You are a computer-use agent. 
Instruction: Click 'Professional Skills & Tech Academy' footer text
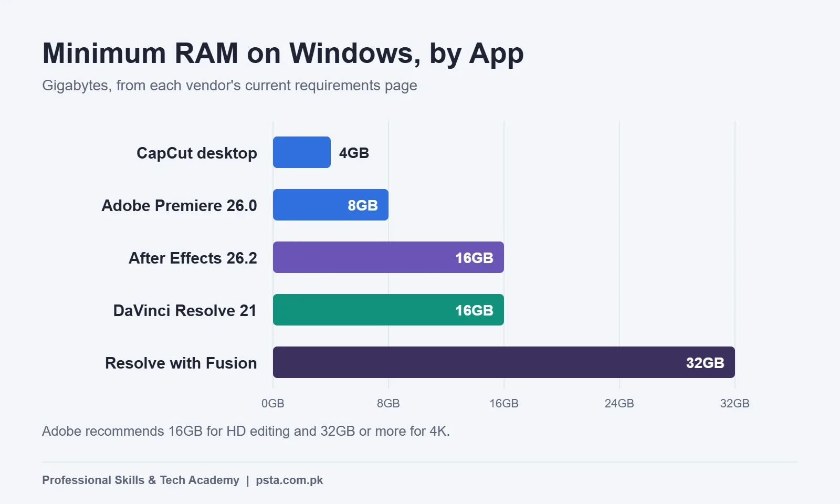click(141, 480)
